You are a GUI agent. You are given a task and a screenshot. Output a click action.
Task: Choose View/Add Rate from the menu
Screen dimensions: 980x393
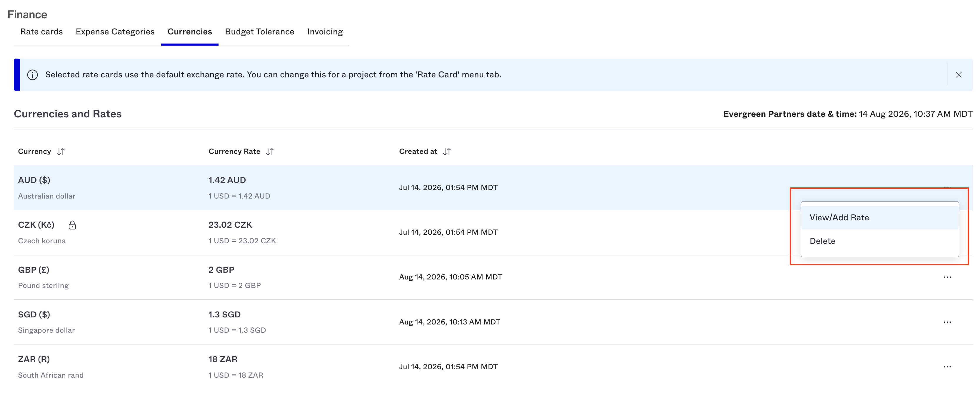(x=880, y=218)
